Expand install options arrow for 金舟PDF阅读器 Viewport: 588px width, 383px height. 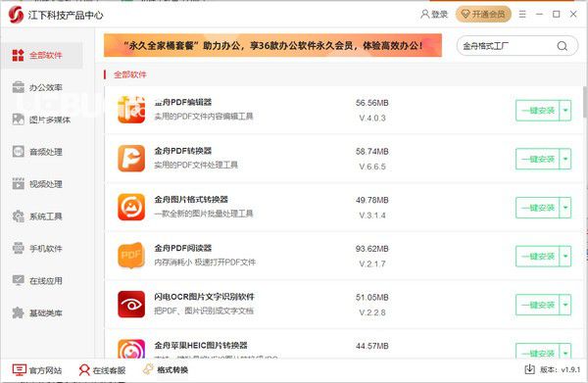565,257
